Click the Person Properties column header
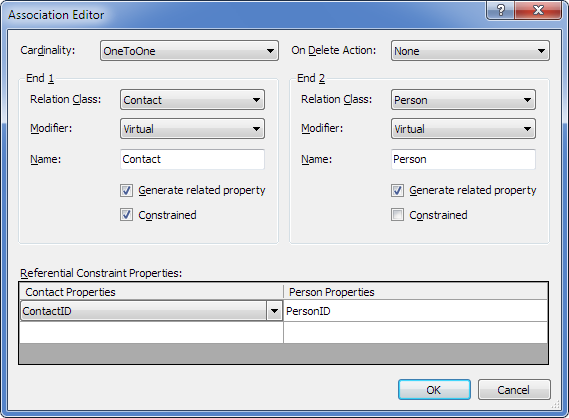 pos(415,292)
